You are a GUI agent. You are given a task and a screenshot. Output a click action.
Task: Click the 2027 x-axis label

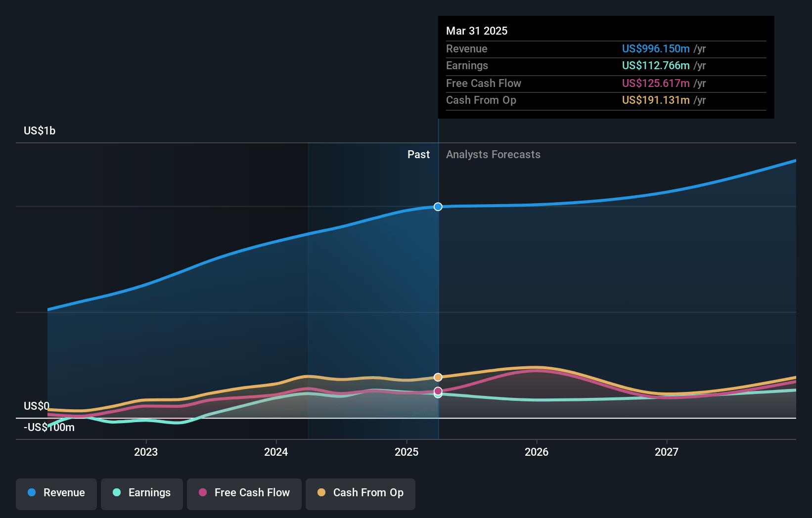click(x=667, y=452)
